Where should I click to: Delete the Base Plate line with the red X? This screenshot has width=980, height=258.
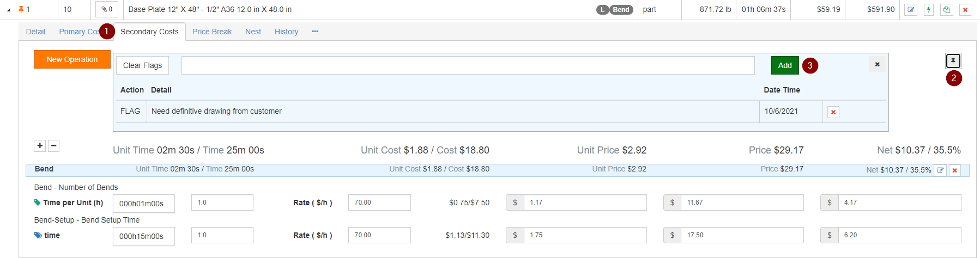[965, 10]
